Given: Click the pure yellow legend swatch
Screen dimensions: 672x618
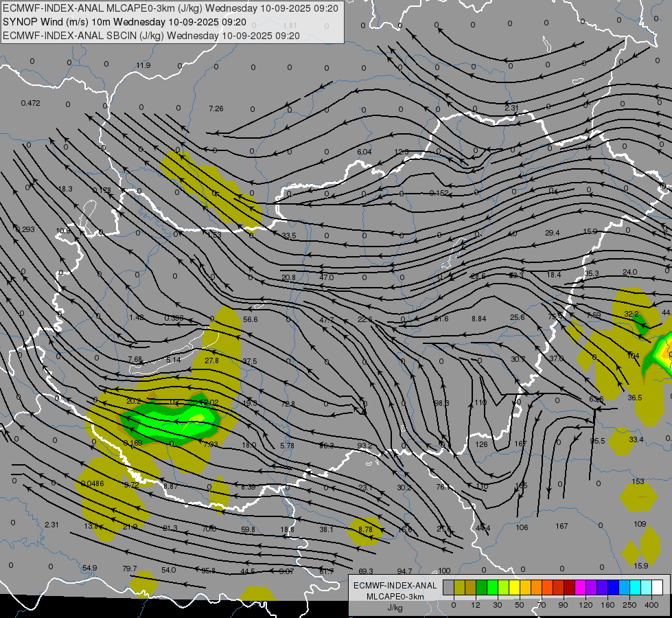Looking at the screenshot, I should click(x=514, y=588).
